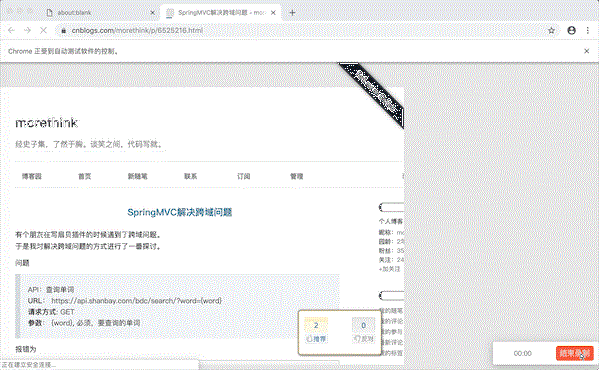Image resolution: width=599 pixels, height=370 pixels.
Task: Click the 个人博客 sidebar heading
Action: 391,221
